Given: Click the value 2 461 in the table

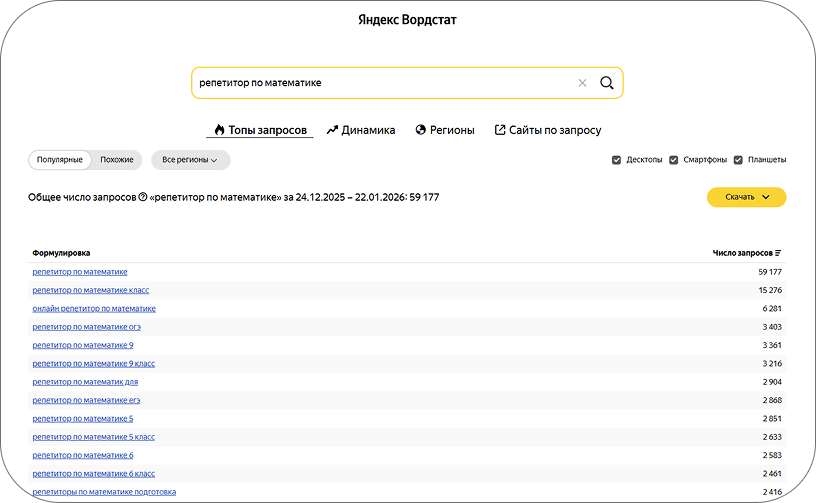Looking at the screenshot, I should pos(772,474).
